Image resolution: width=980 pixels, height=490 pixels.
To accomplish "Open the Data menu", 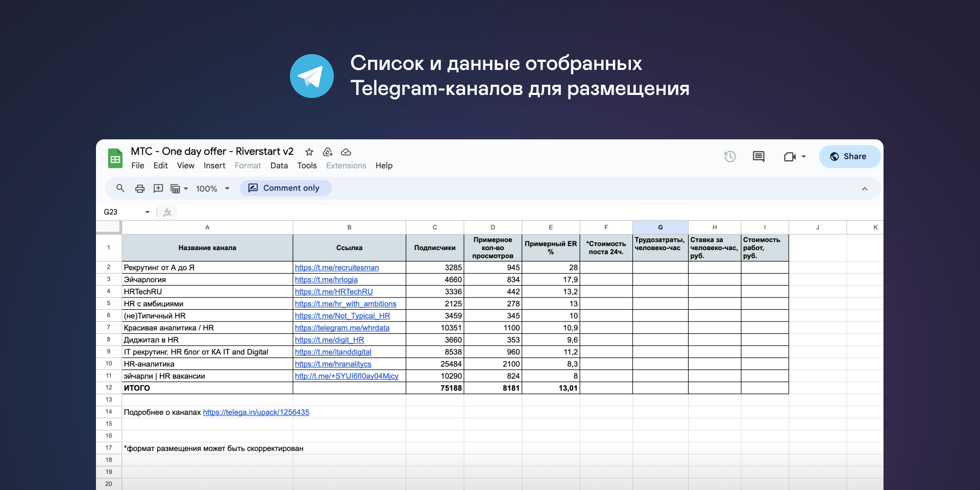I will click(279, 166).
